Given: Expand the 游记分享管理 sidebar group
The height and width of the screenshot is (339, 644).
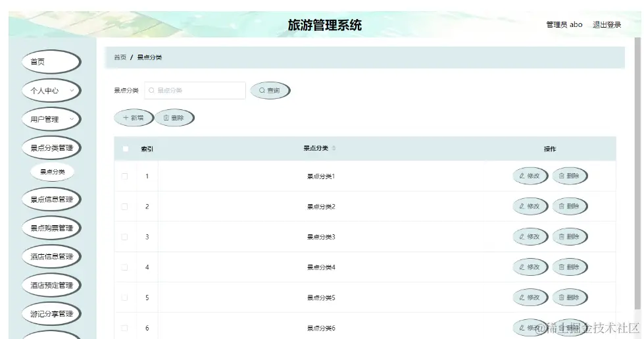Looking at the screenshot, I should [x=51, y=314].
